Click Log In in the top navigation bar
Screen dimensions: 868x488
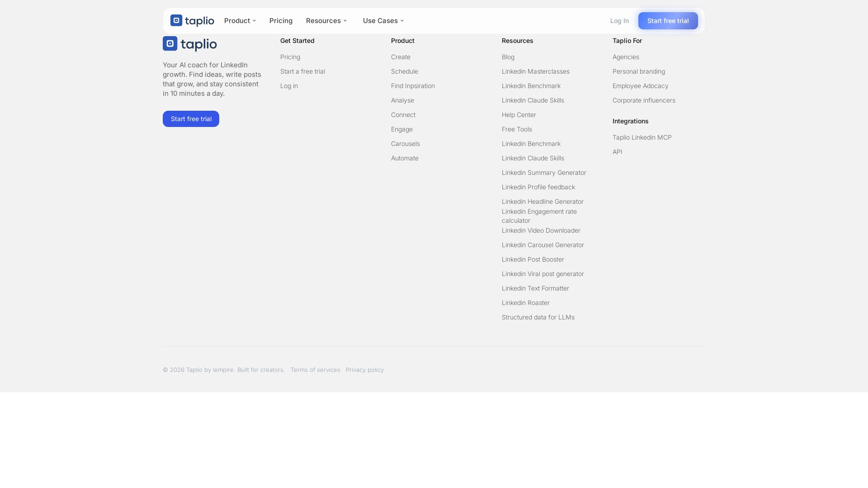point(619,21)
